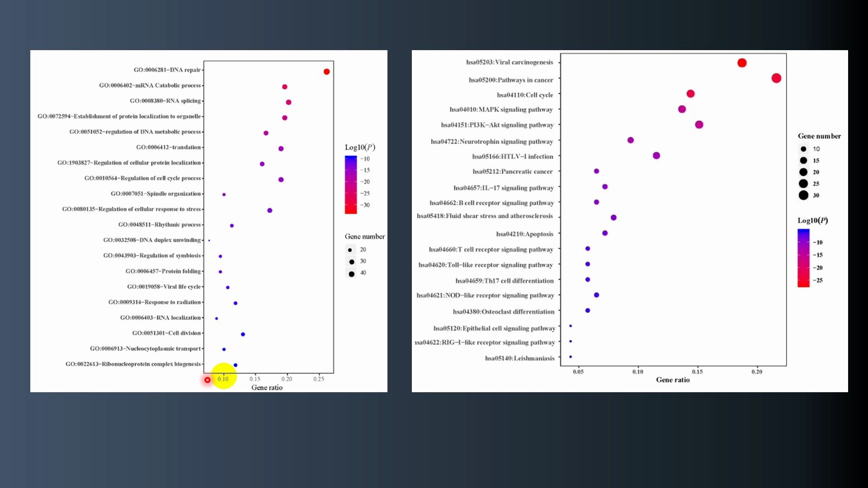Click the Viral carcinogenesis data point
This screenshot has height=488, width=868.
[742, 63]
